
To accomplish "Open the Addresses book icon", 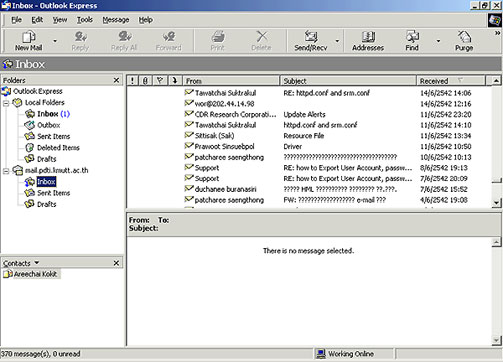I will [368, 36].
